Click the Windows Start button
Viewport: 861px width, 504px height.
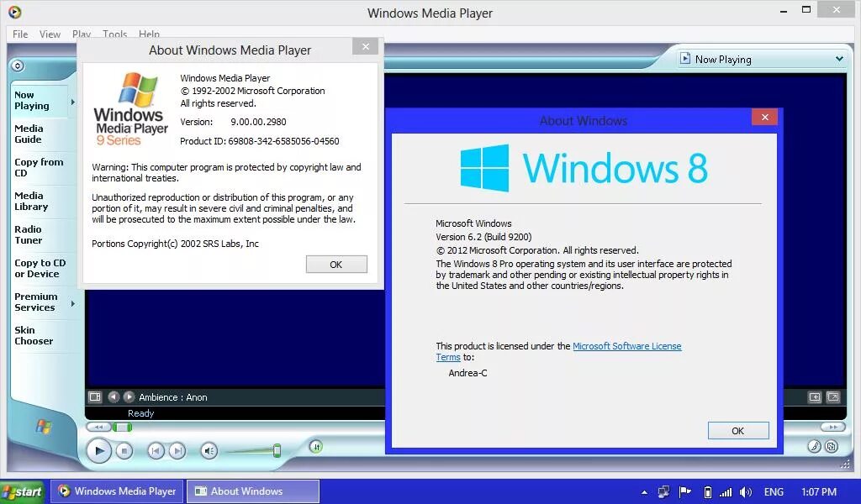click(x=23, y=491)
